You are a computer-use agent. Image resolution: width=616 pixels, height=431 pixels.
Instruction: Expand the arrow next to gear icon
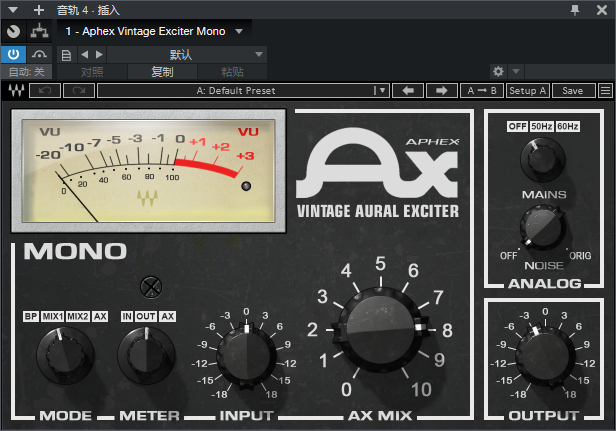click(x=516, y=72)
